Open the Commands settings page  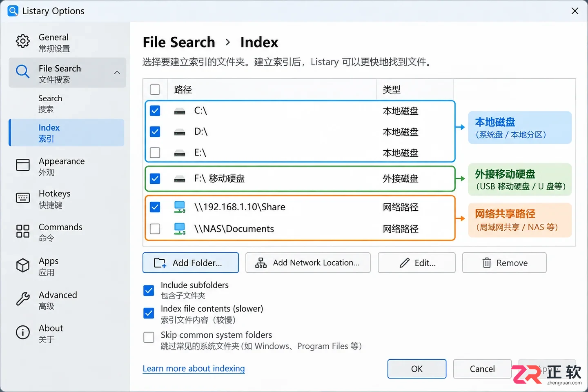point(67,232)
